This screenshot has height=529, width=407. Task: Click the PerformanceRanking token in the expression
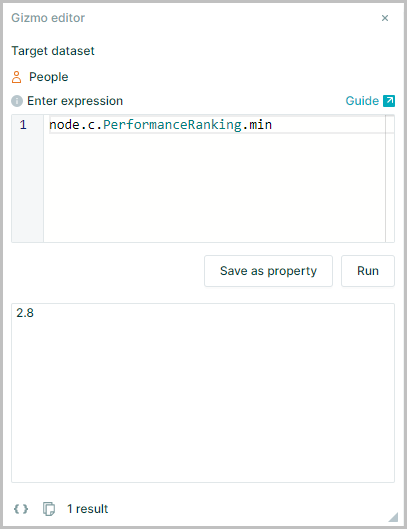click(x=172, y=125)
